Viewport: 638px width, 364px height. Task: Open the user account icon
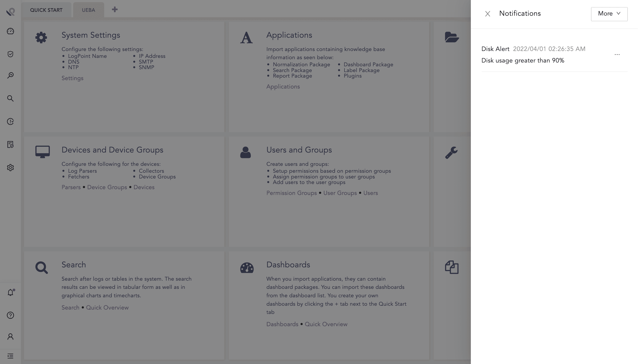point(10,337)
